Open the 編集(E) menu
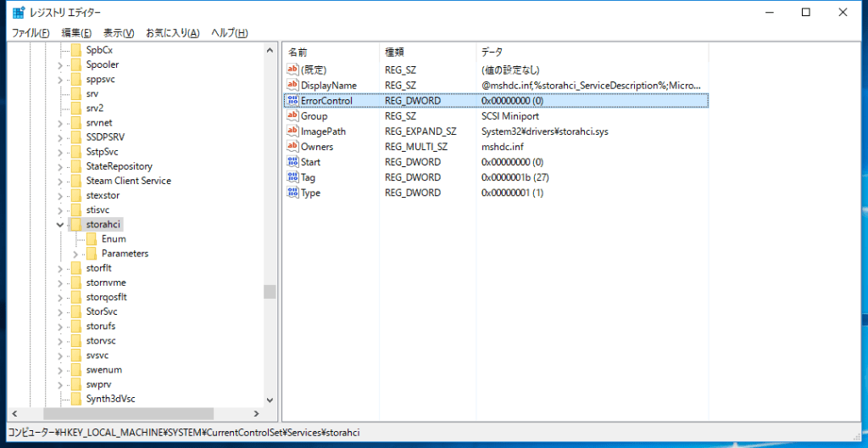This screenshot has height=448, width=868. point(76,33)
